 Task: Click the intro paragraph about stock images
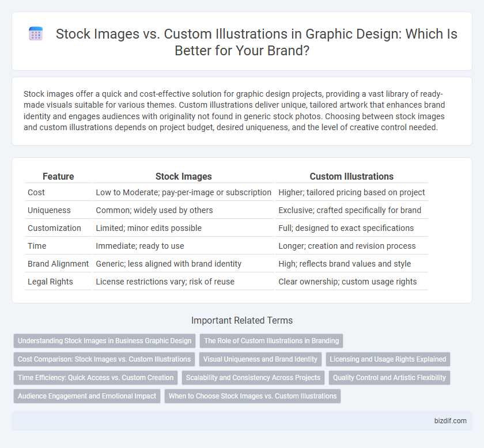click(235, 111)
